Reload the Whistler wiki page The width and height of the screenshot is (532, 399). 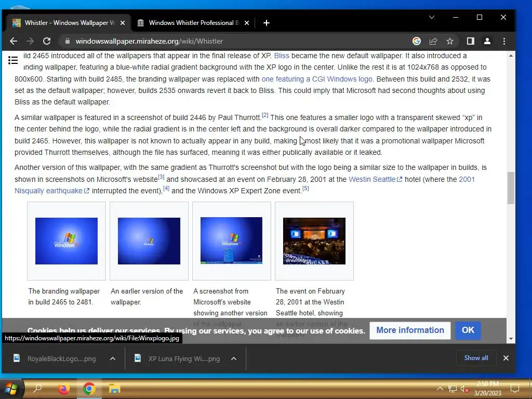tap(47, 42)
